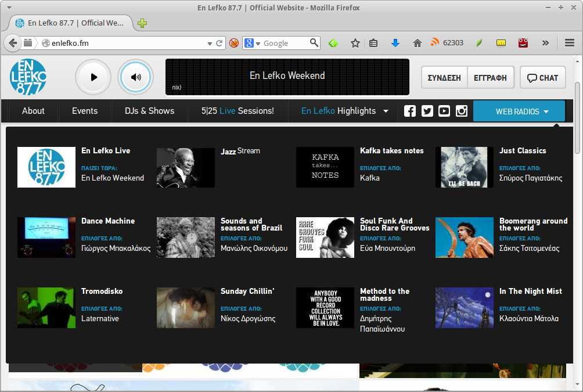Open the Instagram profile icon

[x=462, y=111]
